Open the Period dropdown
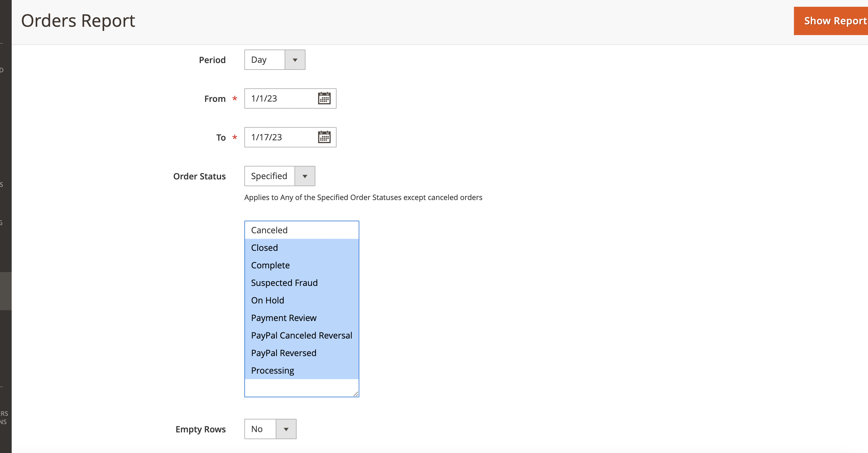Screen dimensions: 868x453 (x=295, y=60)
